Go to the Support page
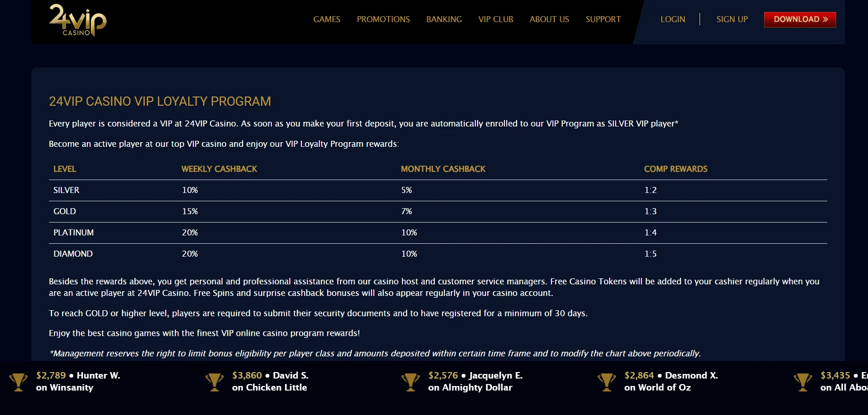The height and width of the screenshot is (415, 868). click(x=603, y=19)
